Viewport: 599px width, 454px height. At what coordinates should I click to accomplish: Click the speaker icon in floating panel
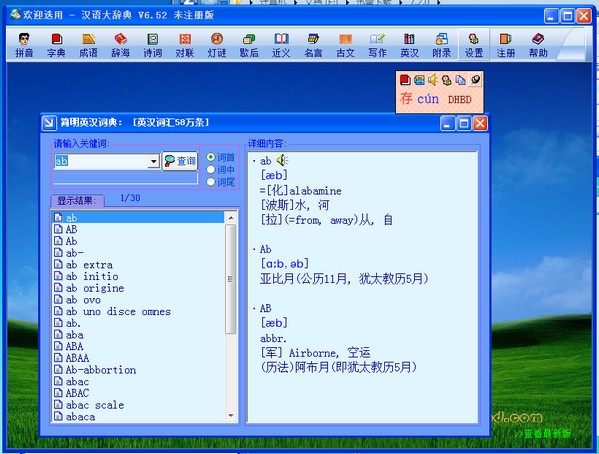tap(432, 80)
